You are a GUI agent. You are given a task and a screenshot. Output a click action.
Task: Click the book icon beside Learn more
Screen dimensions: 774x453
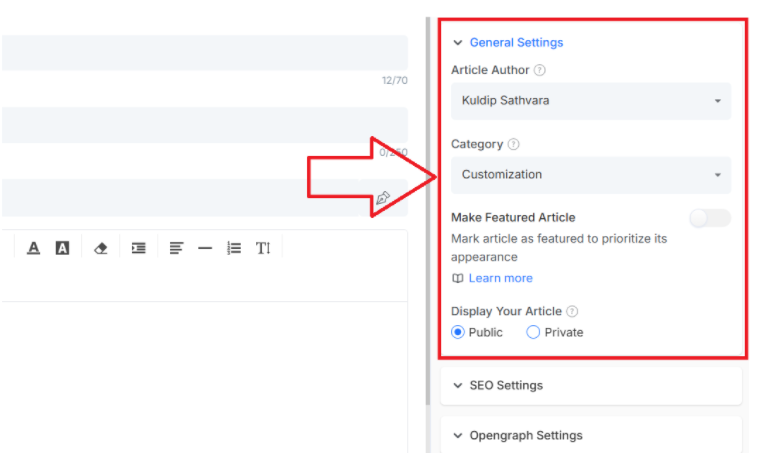(458, 278)
